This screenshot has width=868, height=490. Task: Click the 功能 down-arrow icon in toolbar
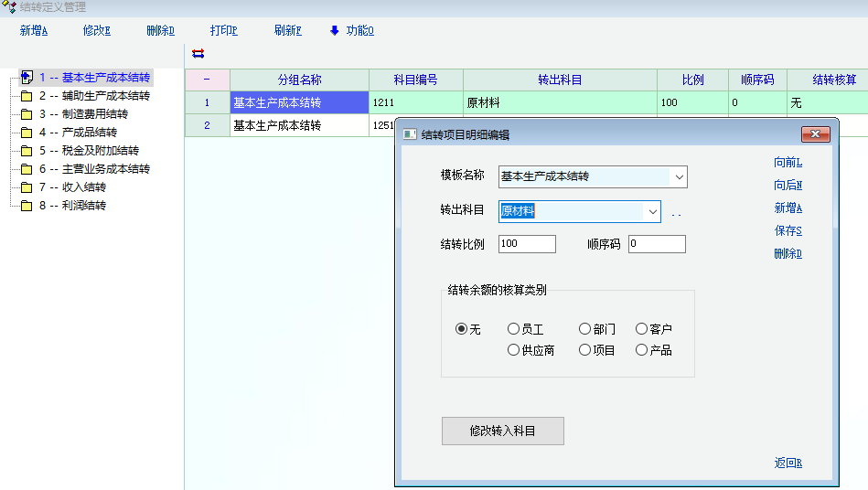coord(335,30)
